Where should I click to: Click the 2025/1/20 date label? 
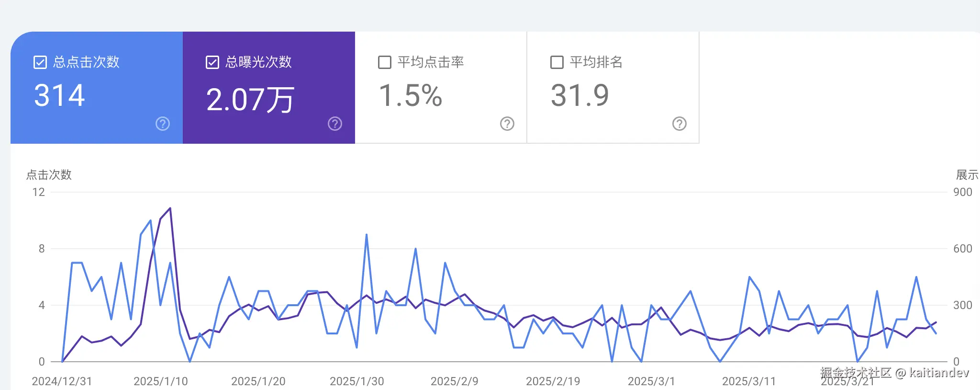tap(258, 381)
